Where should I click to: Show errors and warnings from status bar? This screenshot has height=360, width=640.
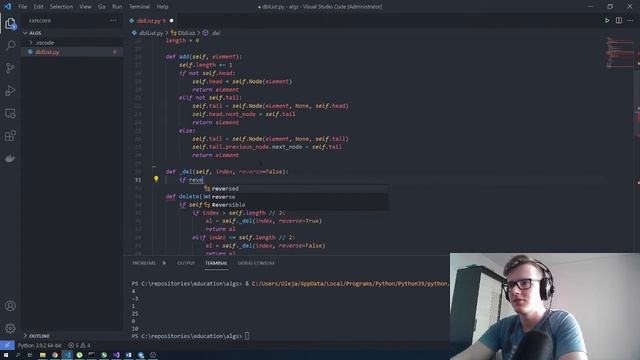point(79,345)
